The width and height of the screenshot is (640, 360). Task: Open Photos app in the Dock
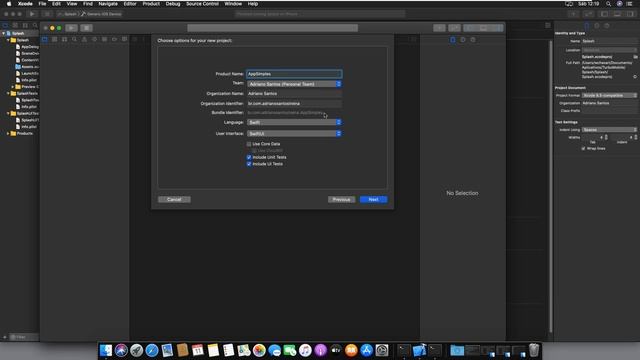click(259, 350)
